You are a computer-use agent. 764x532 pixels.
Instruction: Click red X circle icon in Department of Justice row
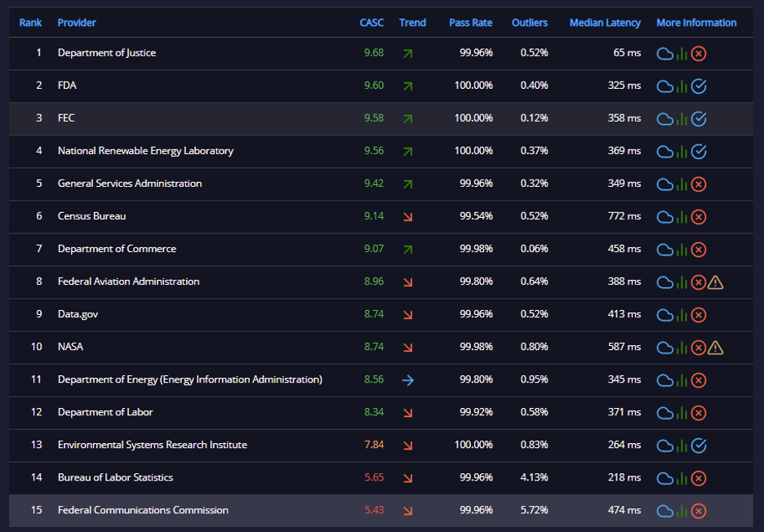click(699, 54)
